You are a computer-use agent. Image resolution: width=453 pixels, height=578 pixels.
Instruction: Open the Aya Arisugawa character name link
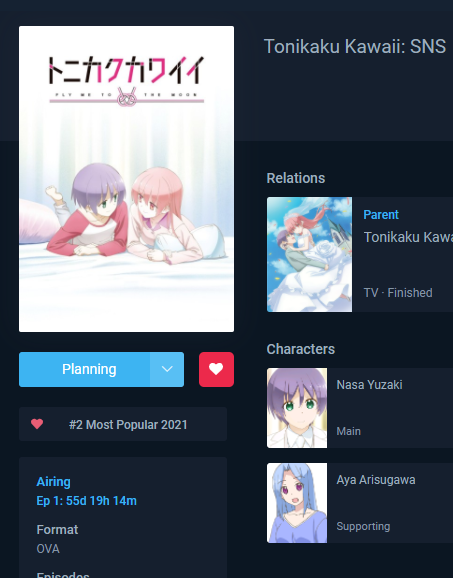point(376,480)
